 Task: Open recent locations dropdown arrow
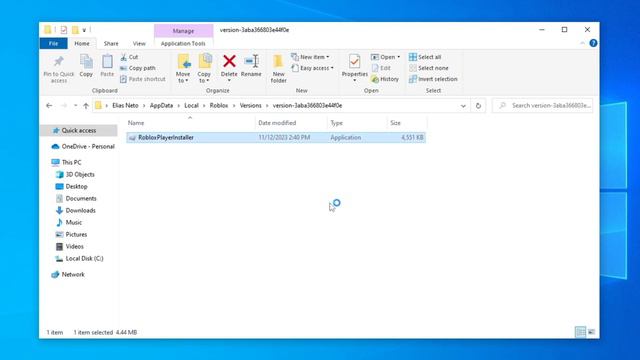click(x=76, y=106)
